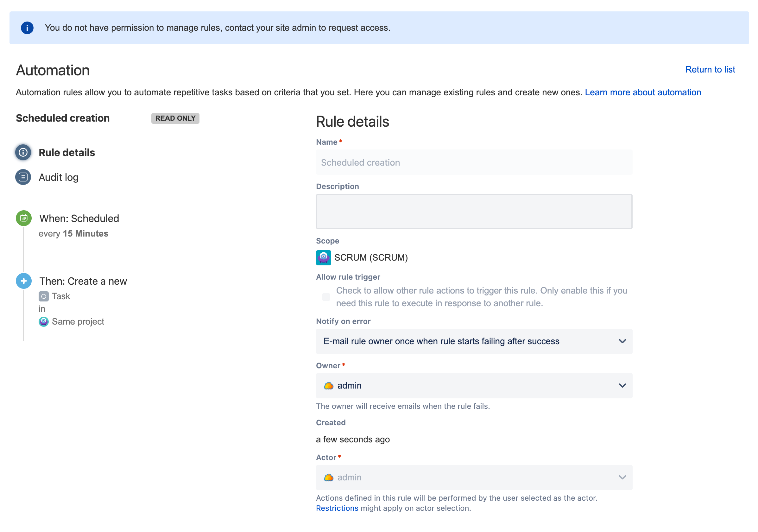Select the Rule details section
This screenshot has width=758, height=532.
pyautogui.click(x=67, y=153)
